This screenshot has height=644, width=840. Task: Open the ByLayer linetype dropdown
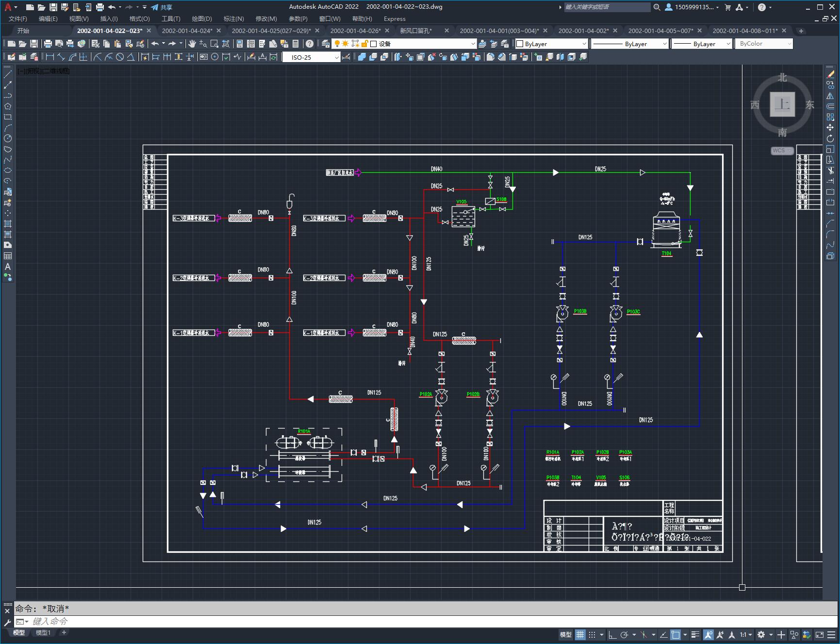click(630, 44)
